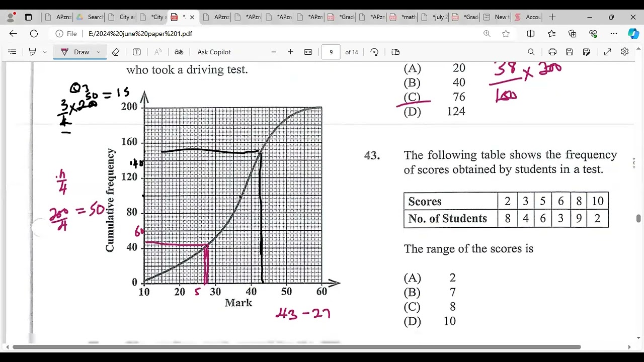This screenshot has height=362, width=644.
Task: Click option (D) 124
Action: pyautogui.click(x=435, y=111)
